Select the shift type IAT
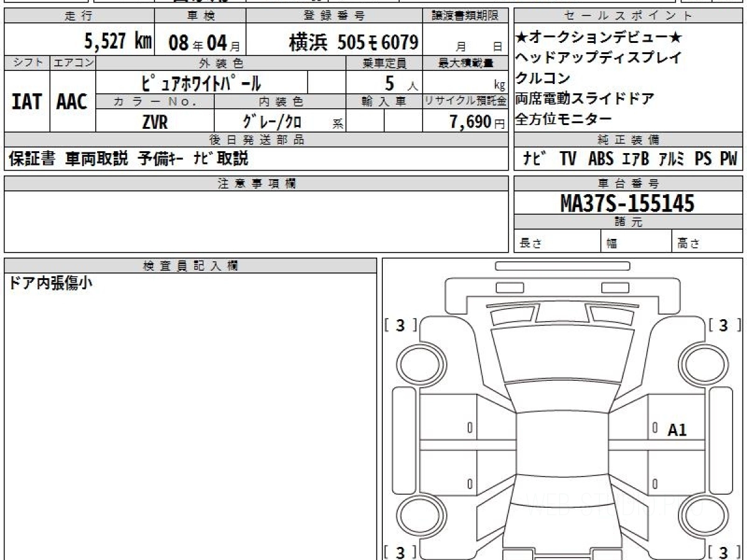This screenshot has width=747, height=560. [x=27, y=102]
